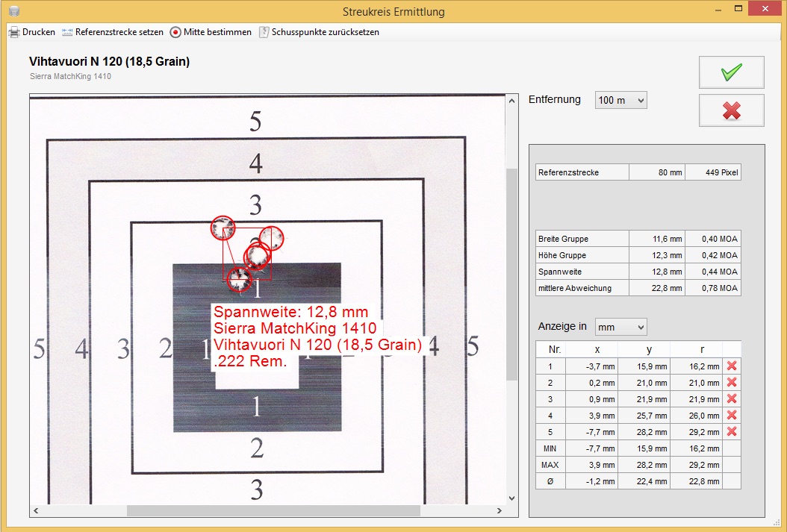Click the red Spannweite: 12,8 mm overlay text
This screenshot has width=787, height=532.
291,312
